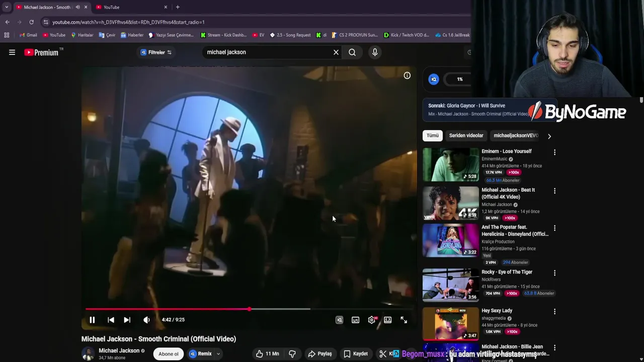
Task: Go back in browser history
Action: pyautogui.click(x=7, y=22)
